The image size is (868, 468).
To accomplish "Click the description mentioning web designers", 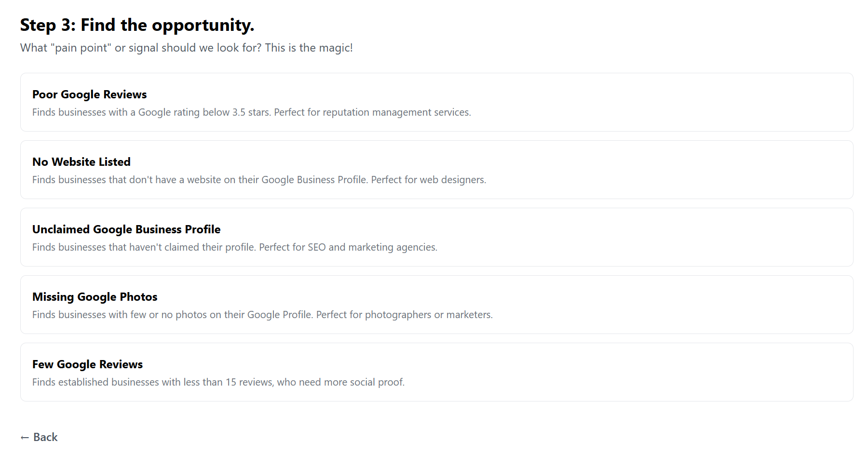I will point(259,180).
